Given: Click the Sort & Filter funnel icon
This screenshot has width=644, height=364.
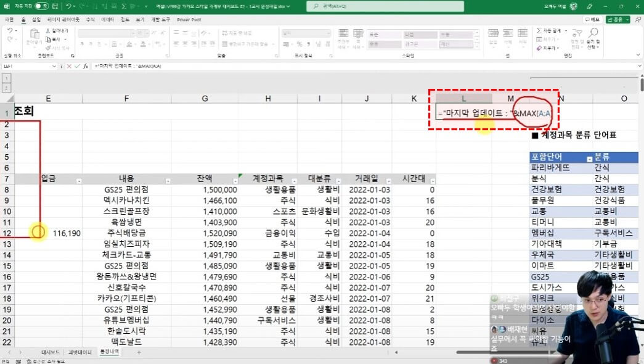Looking at the screenshot, I should [x=579, y=33].
